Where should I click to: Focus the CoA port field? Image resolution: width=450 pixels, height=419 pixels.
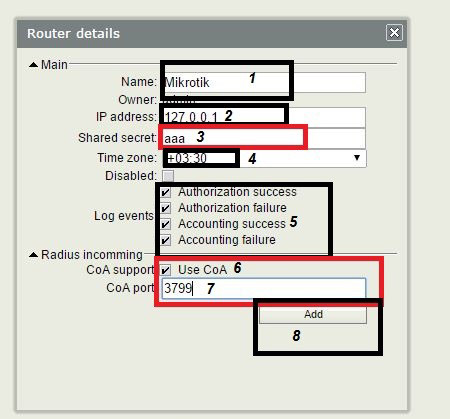(264, 288)
